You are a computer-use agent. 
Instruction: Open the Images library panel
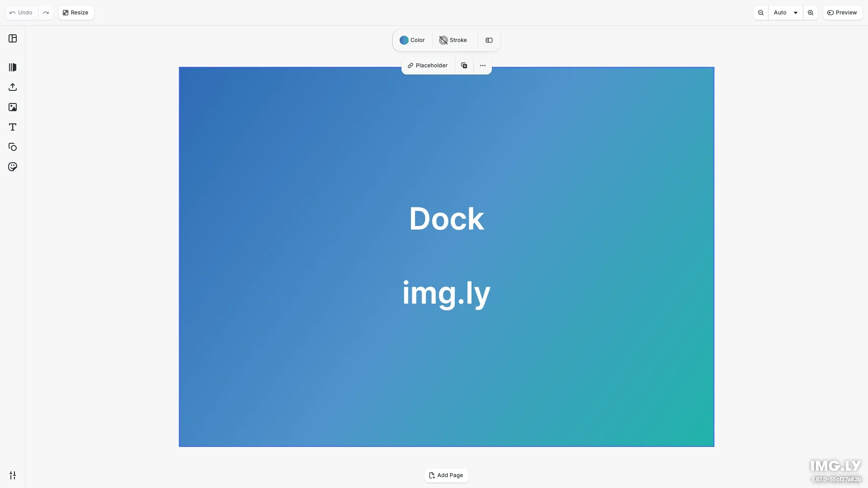tap(12, 107)
